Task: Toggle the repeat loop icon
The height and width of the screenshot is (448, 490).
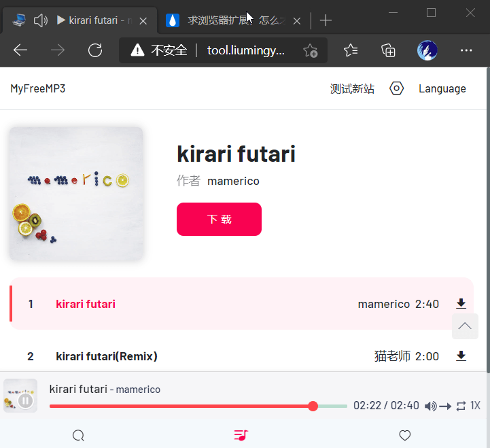Action: pos(461,406)
